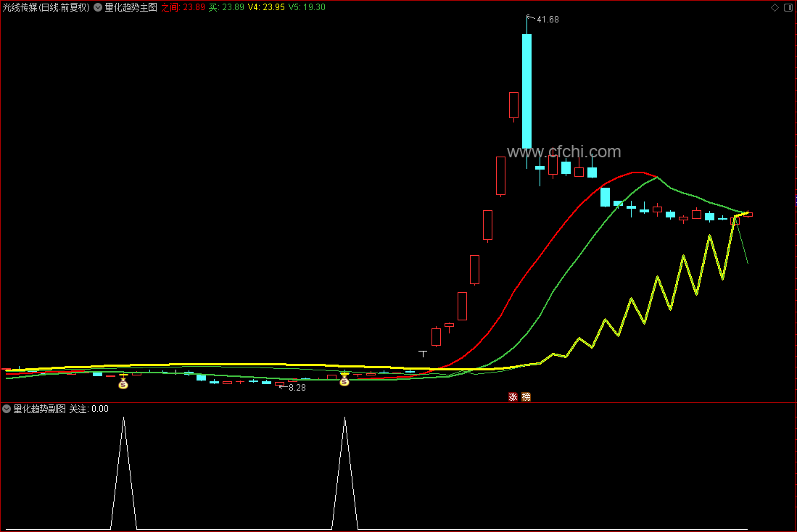The height and width of the screenshot is (532, 797).
Task: Select the 关注: 0.00 readout
Action: [x=89, y=409]
